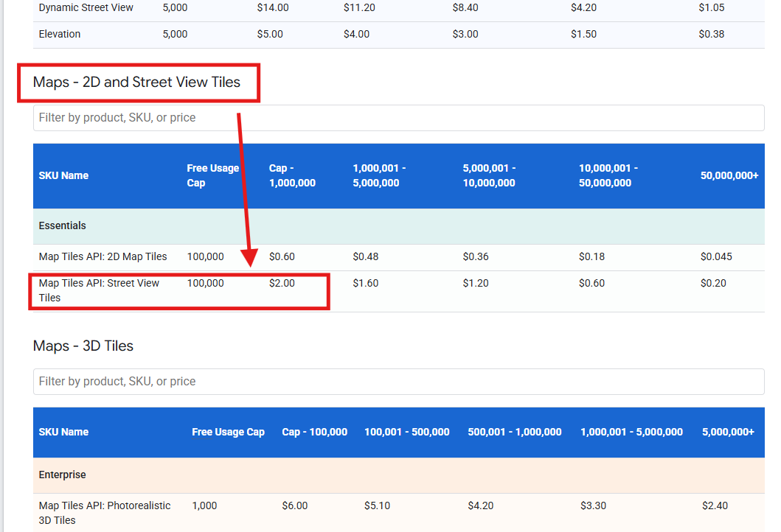Click $4.20 in the Dynamic Street View row
This screenshot has height=532, width=781.
[x=584, y=8]
